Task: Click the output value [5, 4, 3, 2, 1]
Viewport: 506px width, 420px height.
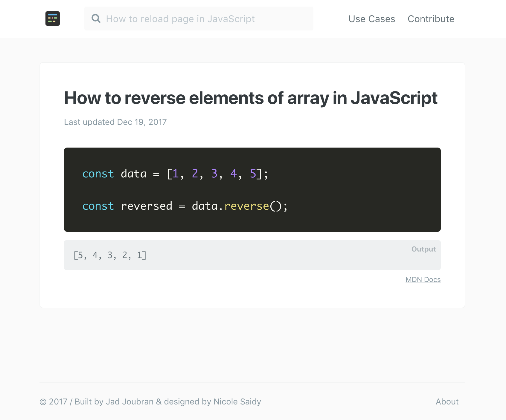Action: click(x=110, y=255)
